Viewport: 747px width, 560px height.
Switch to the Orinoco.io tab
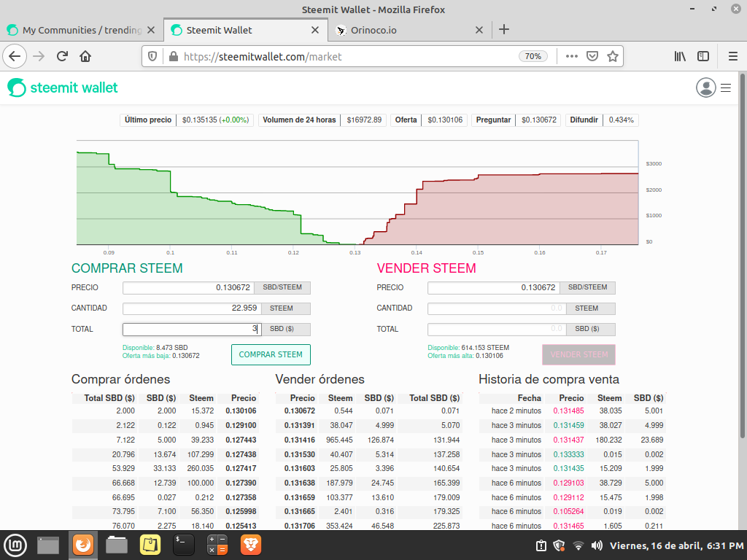(410, 30)
